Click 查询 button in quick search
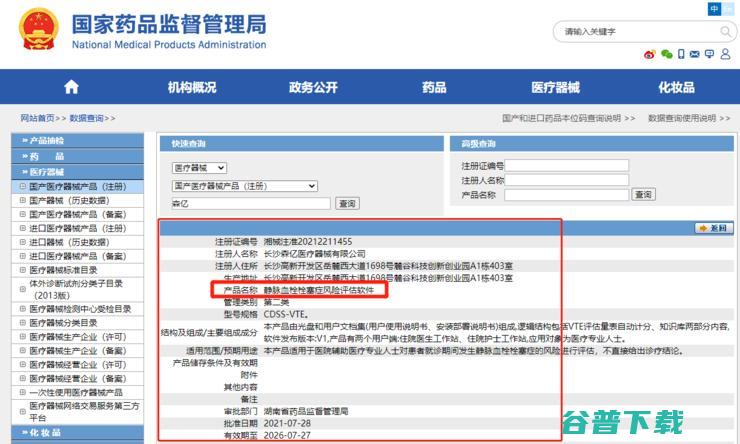 click(347, 203)
